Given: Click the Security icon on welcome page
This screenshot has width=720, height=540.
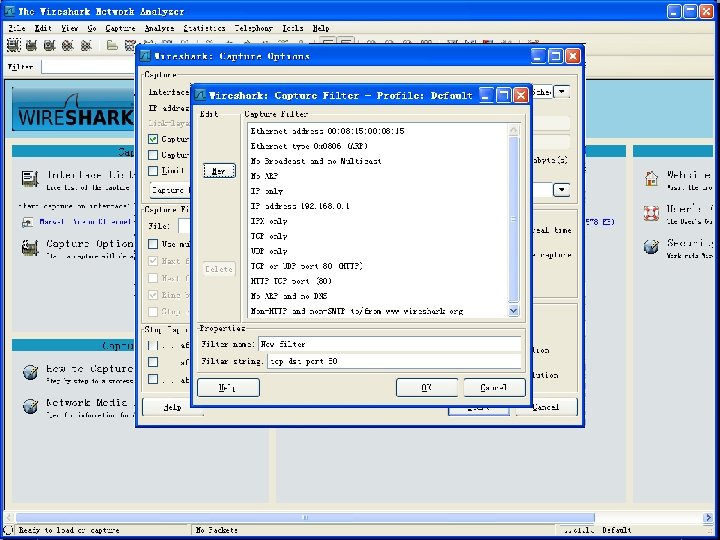Looking at the screenshot, I should pyautogui.click(x=651, y=247).
